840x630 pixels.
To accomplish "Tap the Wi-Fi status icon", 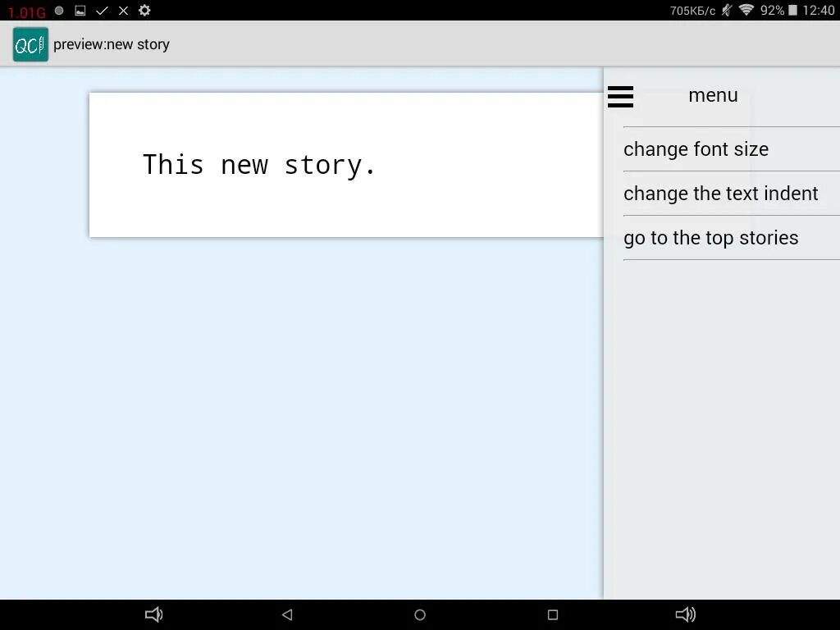I will point(746,10).
